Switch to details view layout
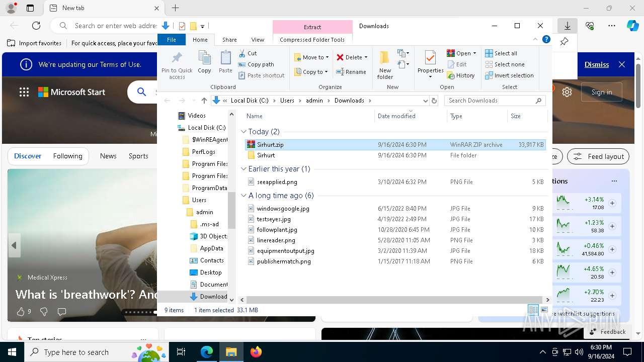Viewport: 644px width, 362px height. tap(533, 310)
